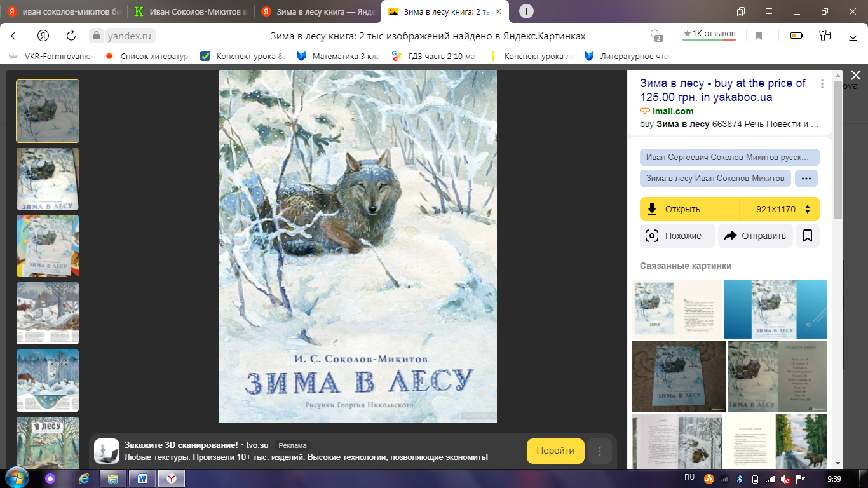Close the image viewer with the X
The width and height of the screenshot is (868, 488).
(856, 75)
